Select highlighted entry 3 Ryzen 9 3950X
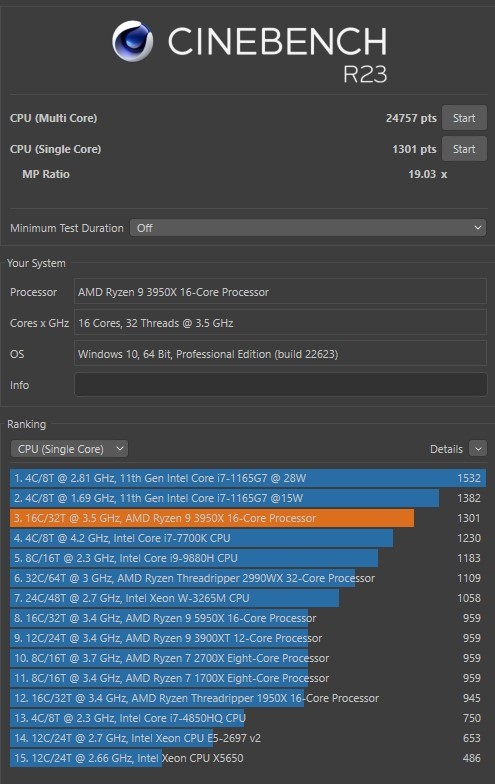 click(248, 518)
